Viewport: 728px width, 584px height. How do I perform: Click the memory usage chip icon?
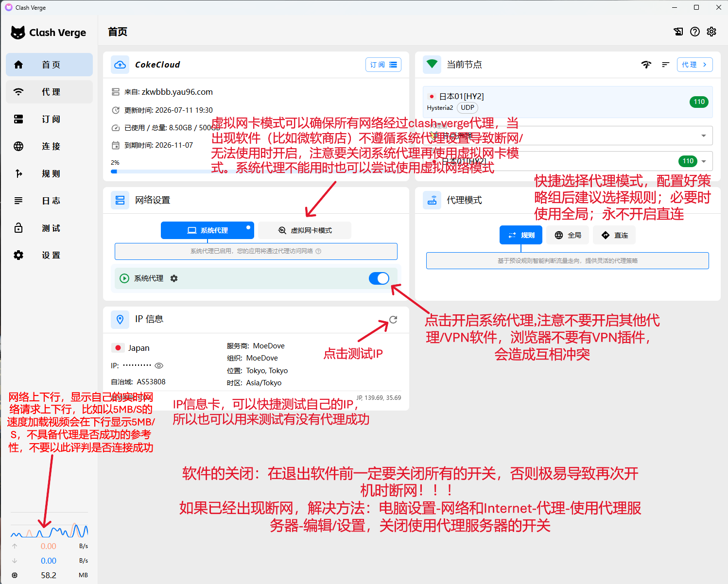[x=15, y=575]
